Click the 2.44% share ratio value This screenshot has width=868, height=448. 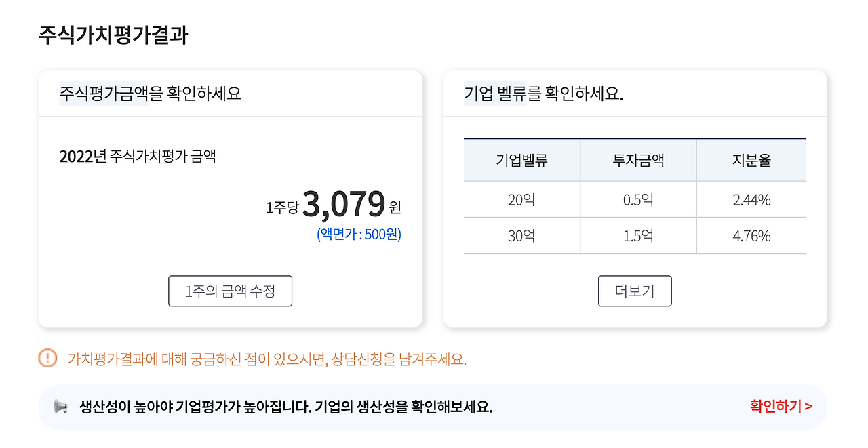(751, 199)
